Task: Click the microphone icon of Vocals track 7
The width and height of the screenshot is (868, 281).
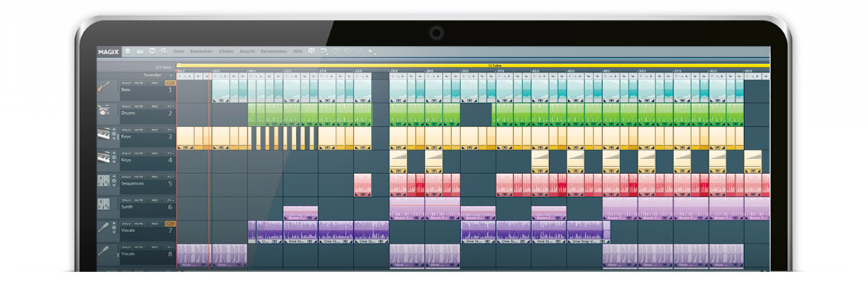Action: [104, 228]
